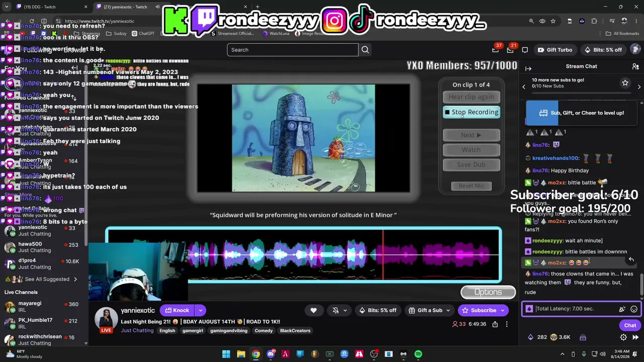Open the Chrome three-dot menu
This screenshot has width=644, height=362.
[636, 21]
